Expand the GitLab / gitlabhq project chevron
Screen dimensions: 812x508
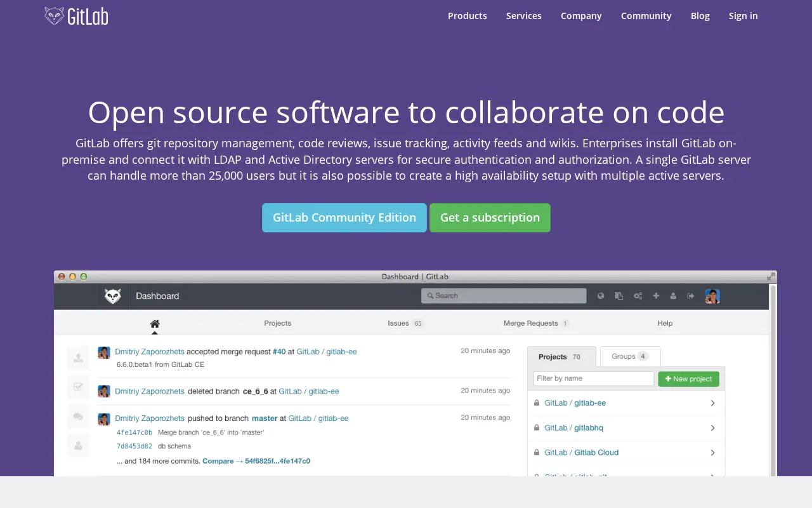coord(712,428)
